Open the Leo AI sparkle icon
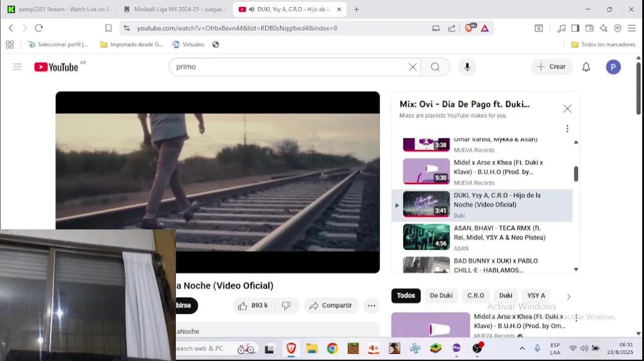Viewport: 644px width, 361px height. point(603,28)
